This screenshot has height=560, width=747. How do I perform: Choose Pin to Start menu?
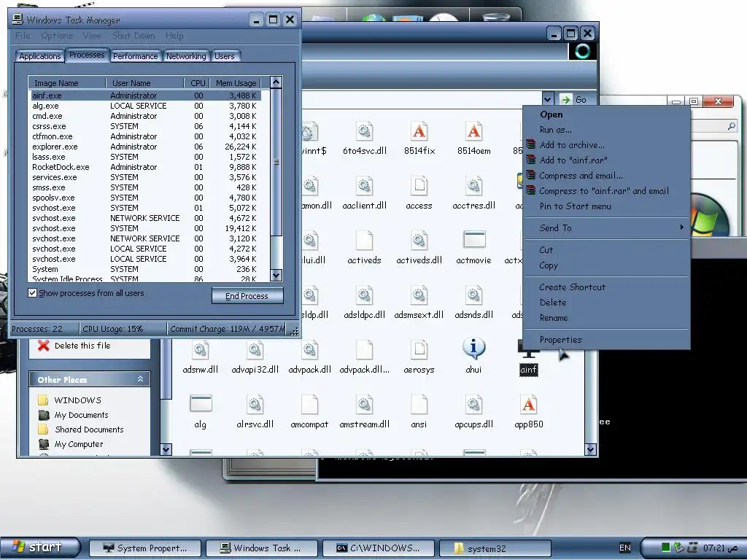tap(606, 206)
